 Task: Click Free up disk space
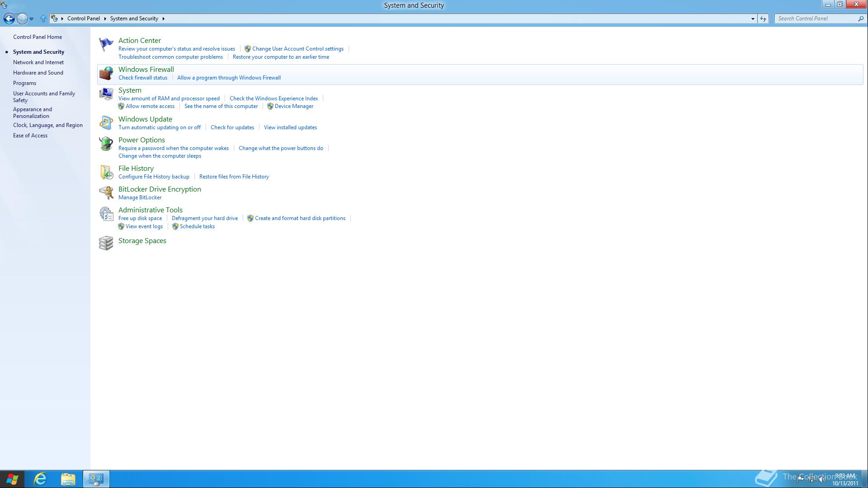click(x=140, y=218)
